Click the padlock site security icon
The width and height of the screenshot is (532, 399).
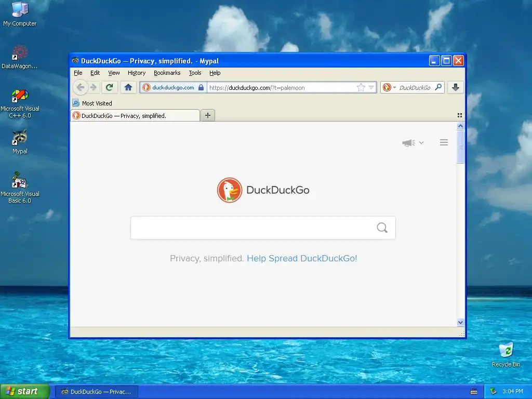coord(201,87)
